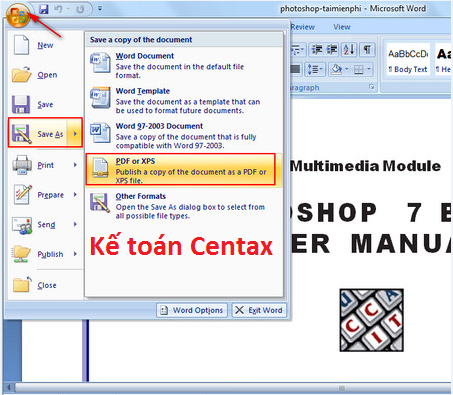Image resolution: width=453 pixels, height=395 pixels.
Task: Click the keyboard logo image in document
Action: tap(371, 320)
